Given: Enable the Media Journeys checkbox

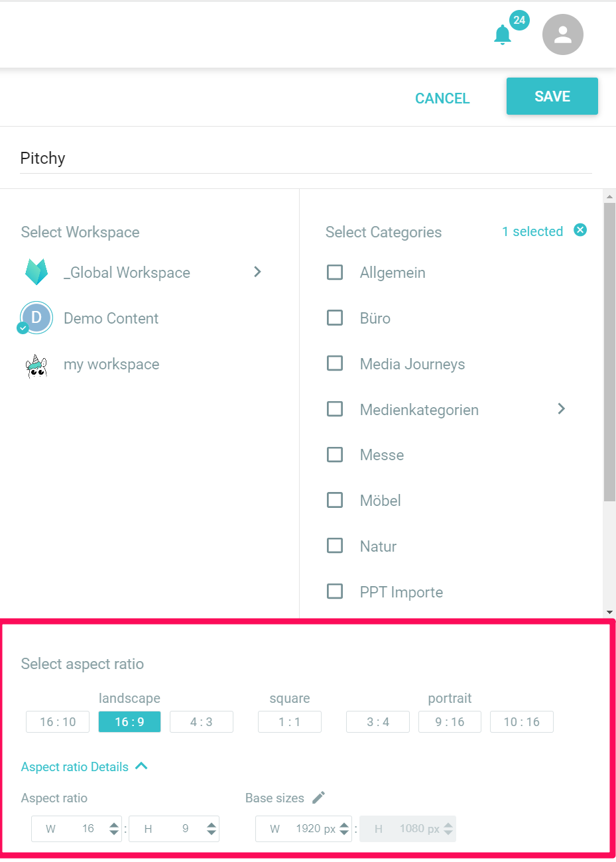Looking at the screenshot, I should (x=335, y=363).
